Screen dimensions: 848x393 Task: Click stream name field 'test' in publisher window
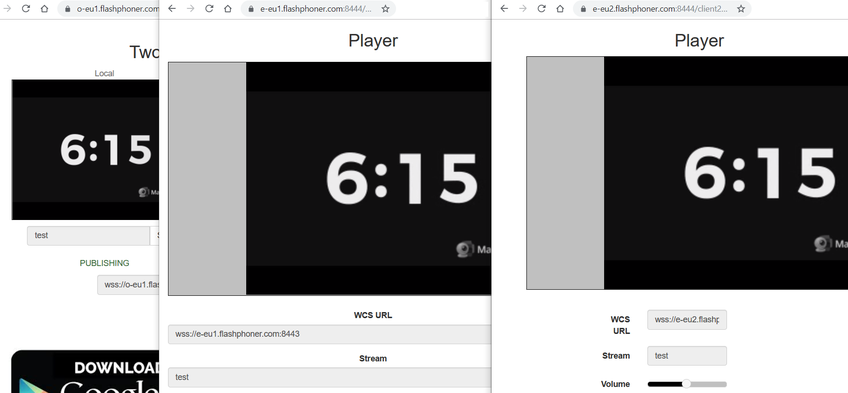[x=88, y=236]
